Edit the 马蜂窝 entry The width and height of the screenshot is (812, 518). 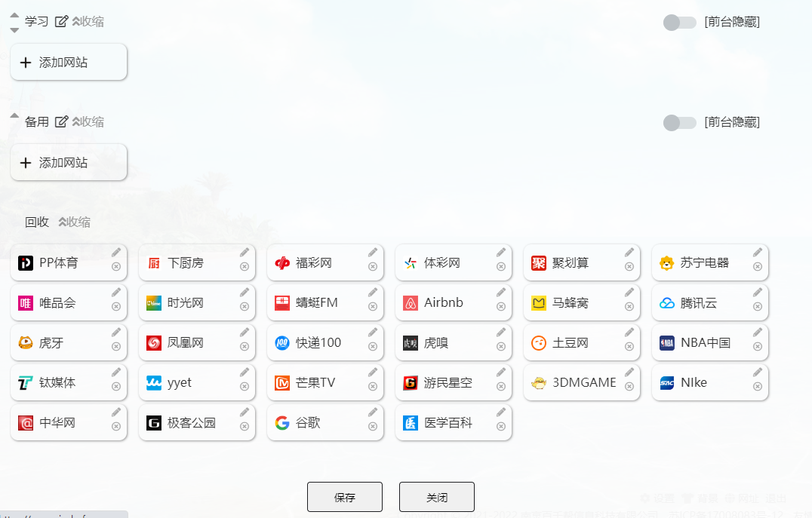click(629, 293)
